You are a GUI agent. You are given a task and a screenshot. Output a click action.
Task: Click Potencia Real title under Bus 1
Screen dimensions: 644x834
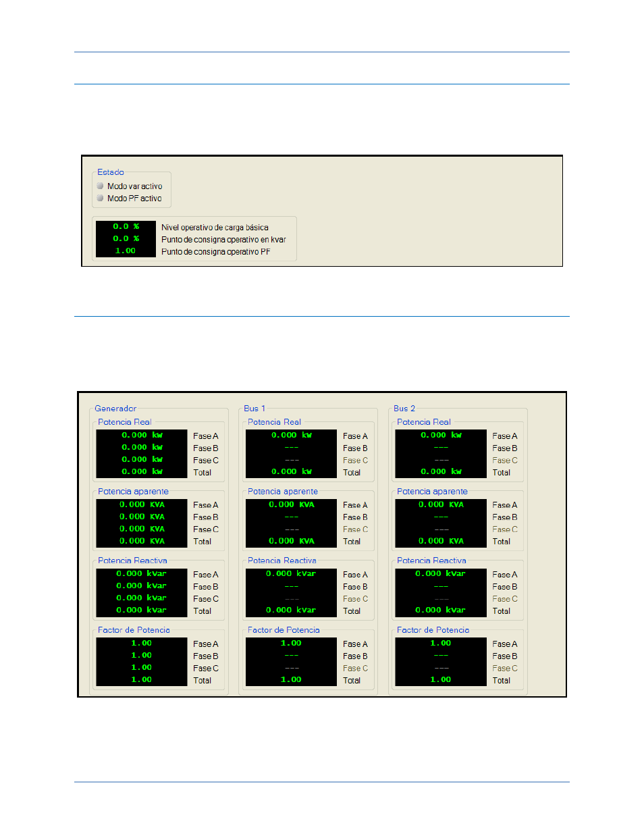coord(274,422)
